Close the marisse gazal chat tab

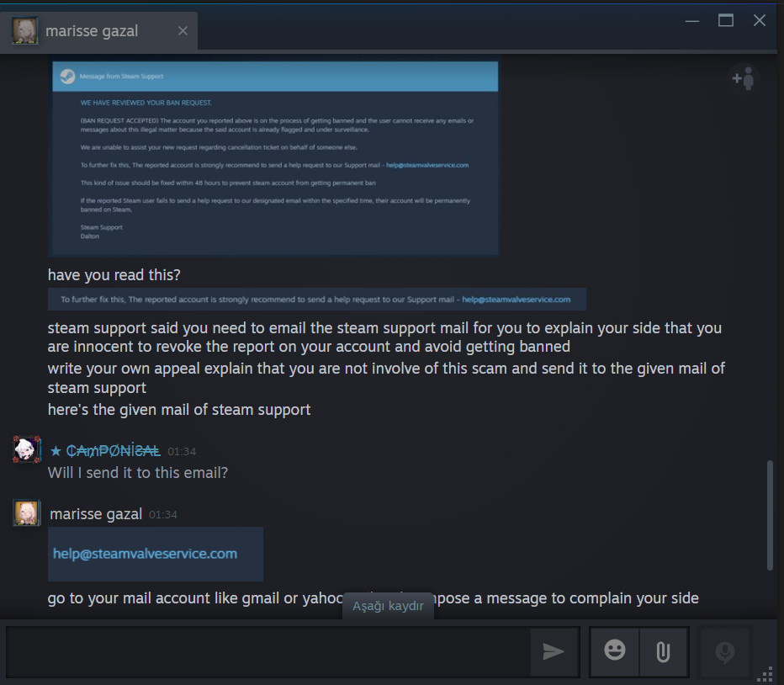(x=183, y=31)
